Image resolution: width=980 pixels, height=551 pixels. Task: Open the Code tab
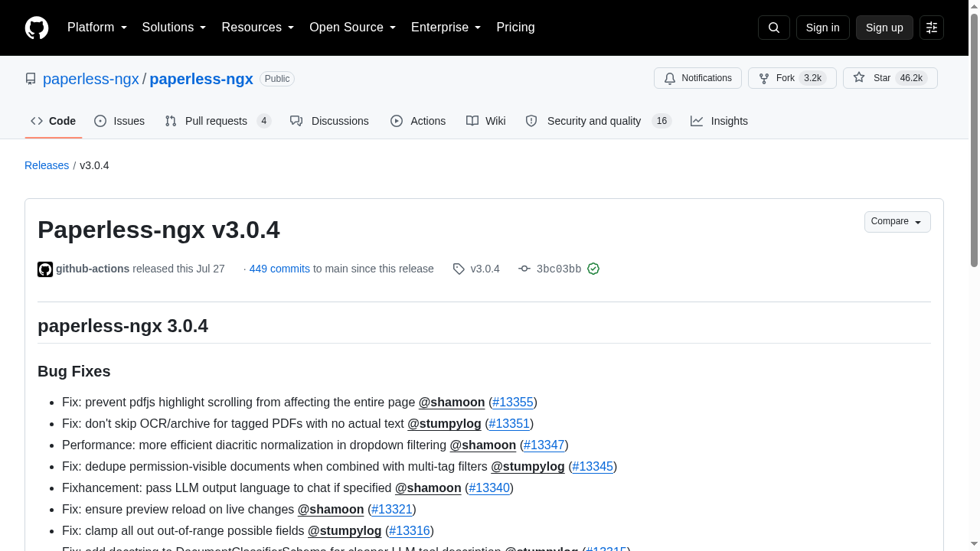point(54,121)
